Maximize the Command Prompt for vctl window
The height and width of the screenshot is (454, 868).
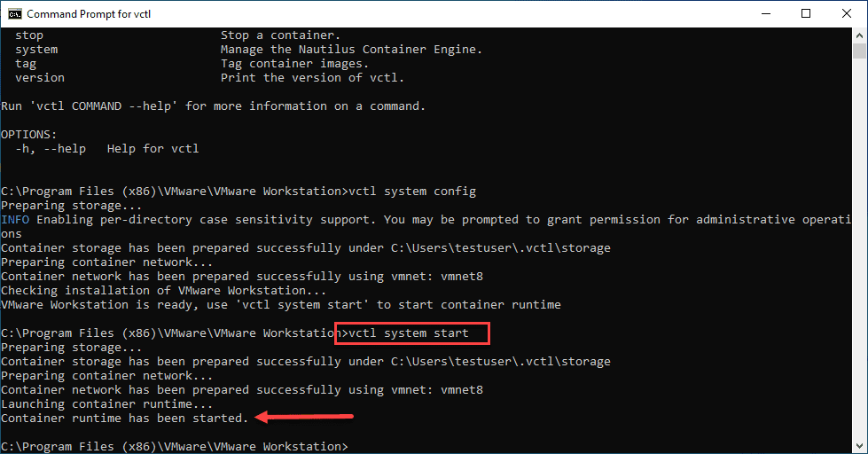point(806,13)
